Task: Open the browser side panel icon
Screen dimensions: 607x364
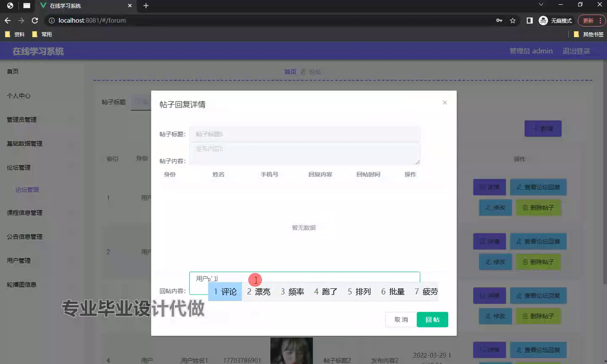Action: 529,20
